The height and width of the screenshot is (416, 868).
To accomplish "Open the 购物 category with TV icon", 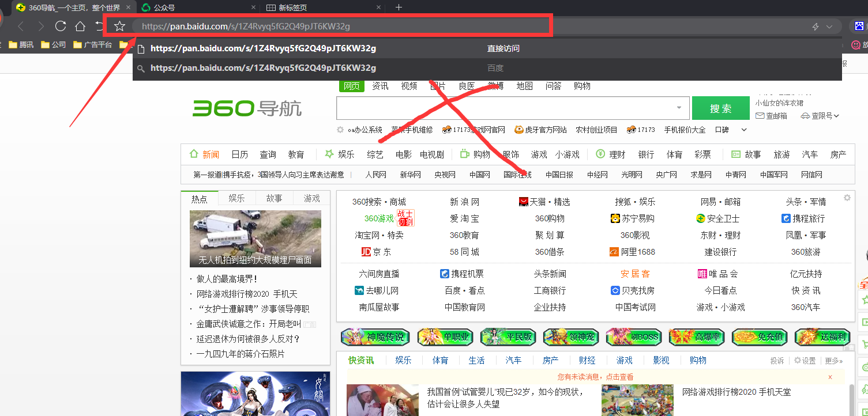I will (x=475, y=154).
